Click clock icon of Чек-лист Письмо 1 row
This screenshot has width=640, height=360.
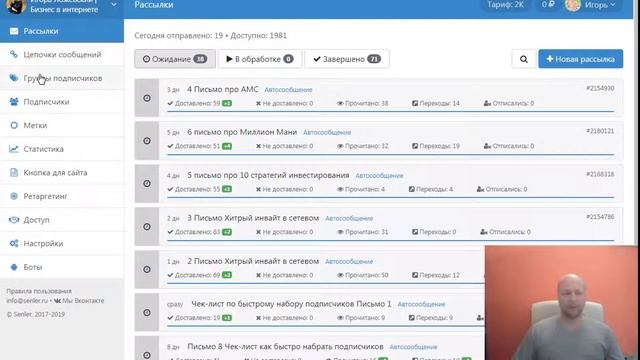pyautogui.click(x=147, y=313)
